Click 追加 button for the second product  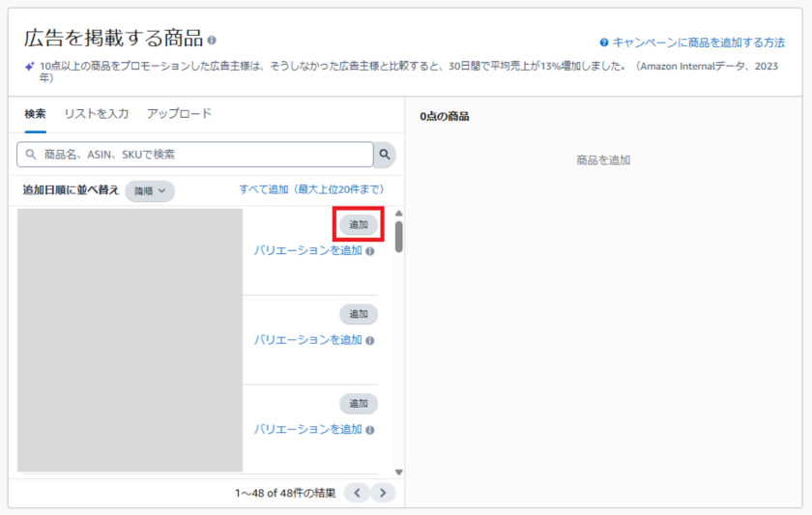pyautogui.click(x=359, y=314)
